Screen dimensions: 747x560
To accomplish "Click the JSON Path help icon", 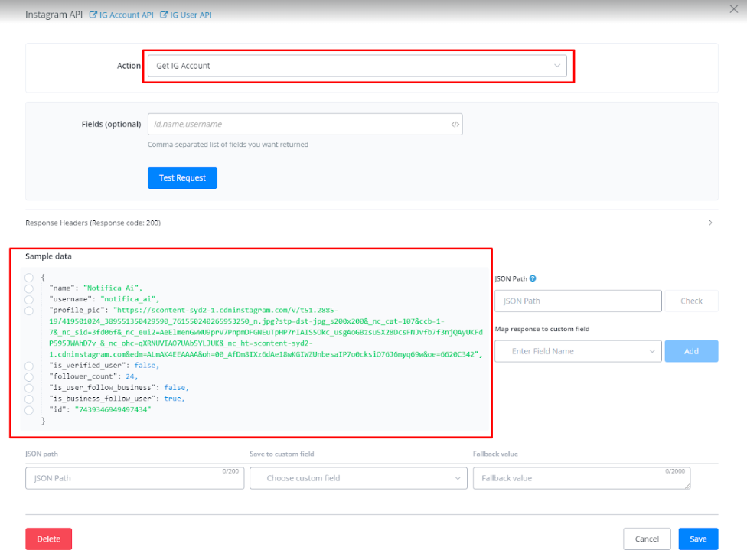I will 533,279.
